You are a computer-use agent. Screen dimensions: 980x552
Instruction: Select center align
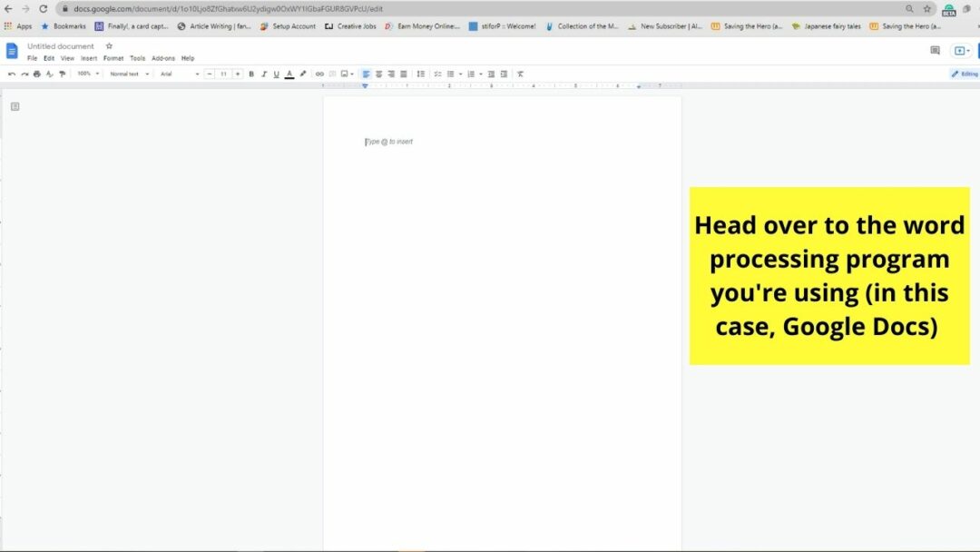click(x=378, y=74)
